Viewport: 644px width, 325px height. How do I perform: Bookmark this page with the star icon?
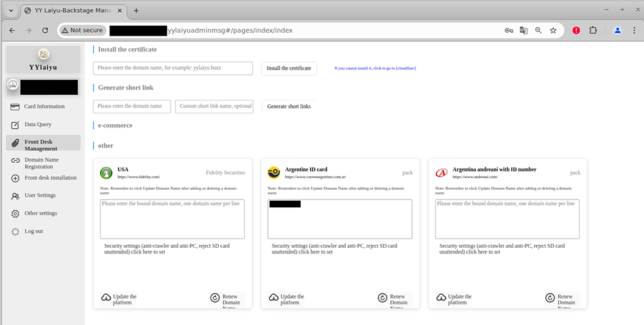553,30
